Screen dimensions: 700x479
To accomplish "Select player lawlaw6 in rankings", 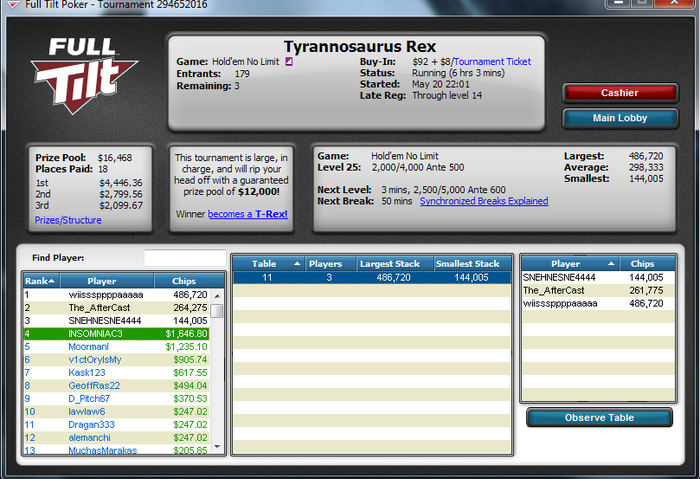I will coord(117,411).
